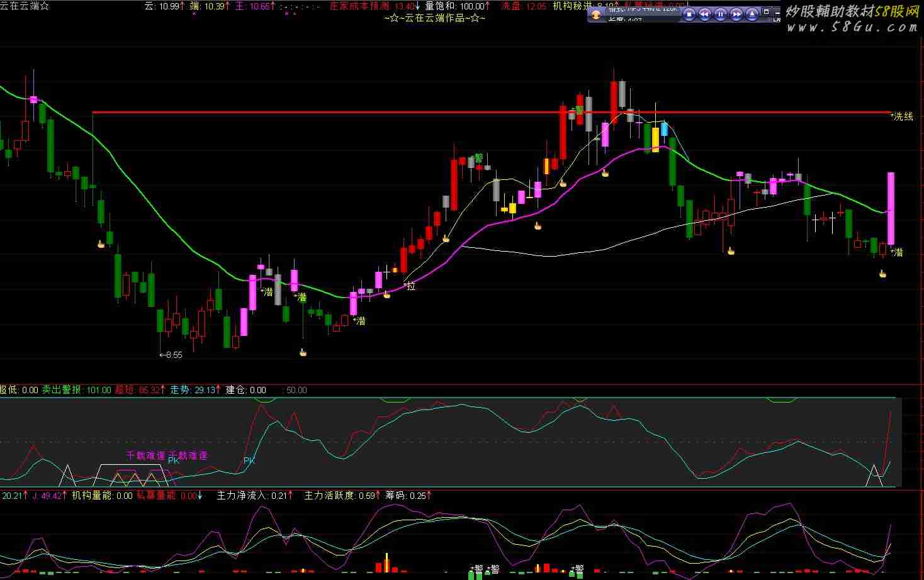
Task: Click the orange media player logo icon
Action: tap(596, 15)
